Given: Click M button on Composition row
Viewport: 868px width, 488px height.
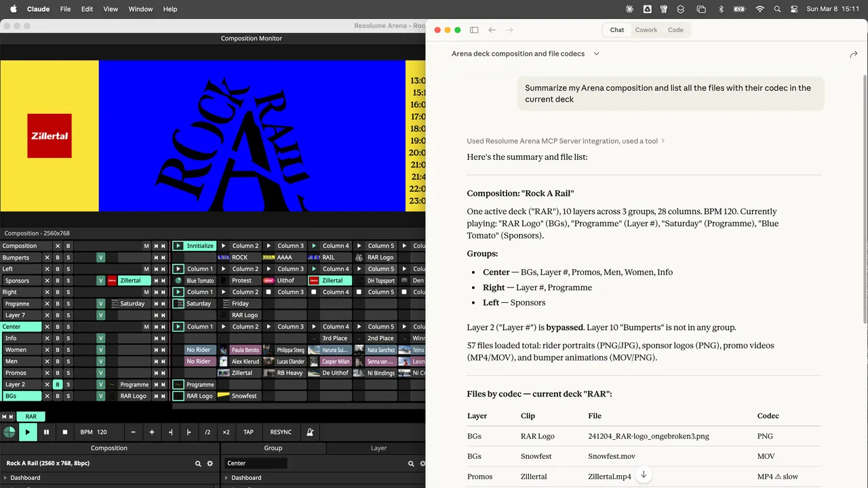Looking at the screenshot, I should click(146, 246).
